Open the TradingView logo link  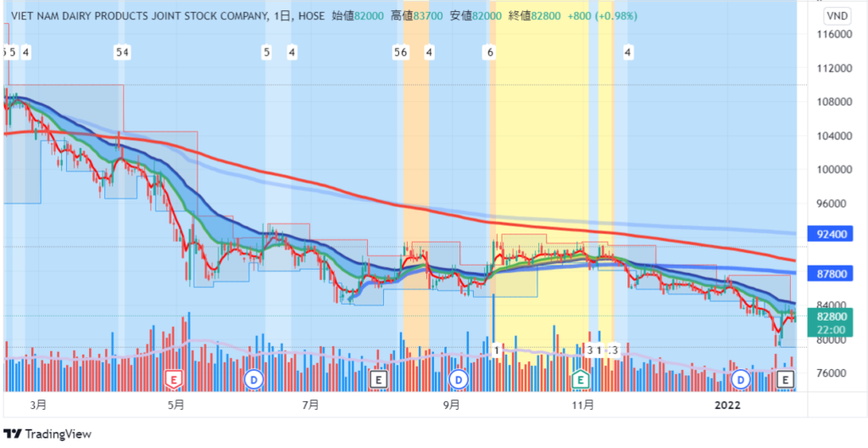click(x=47, y=434)
